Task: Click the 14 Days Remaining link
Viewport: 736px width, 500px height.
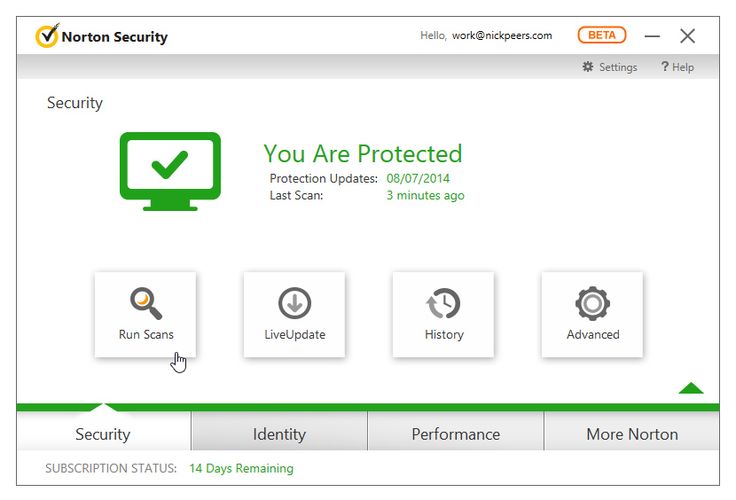Action: (x=241, y=468)
